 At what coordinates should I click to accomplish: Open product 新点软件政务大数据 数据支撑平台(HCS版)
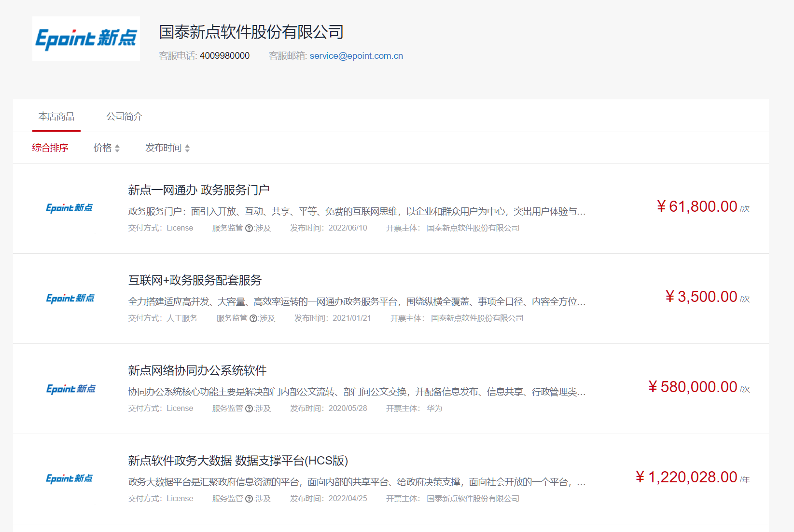(238, 461)
